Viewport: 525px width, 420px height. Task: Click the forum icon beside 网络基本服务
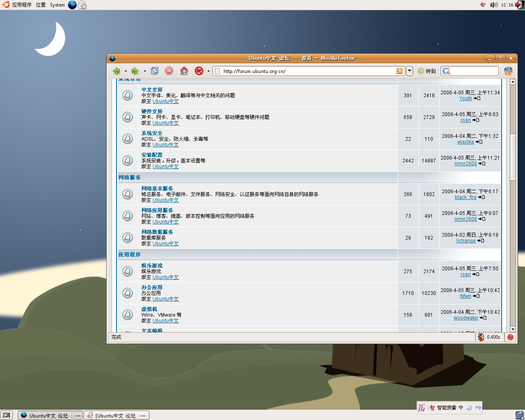pos(128,194)
